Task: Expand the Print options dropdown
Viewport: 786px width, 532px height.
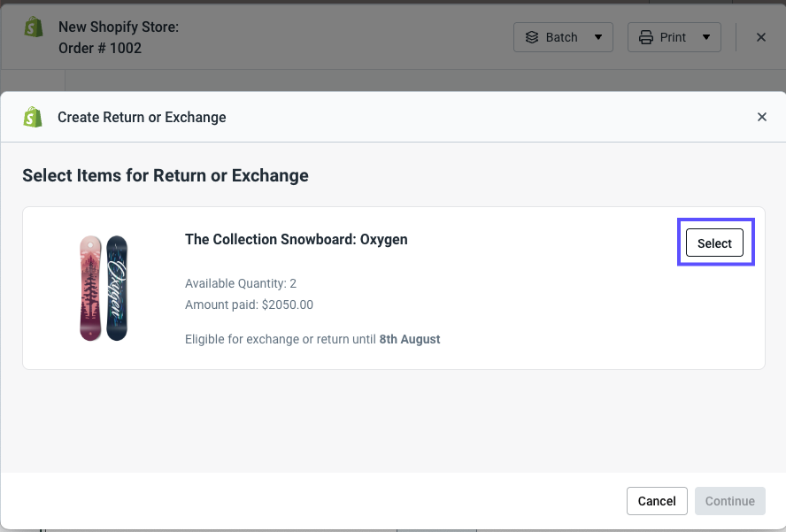Action: pos(705,37)
